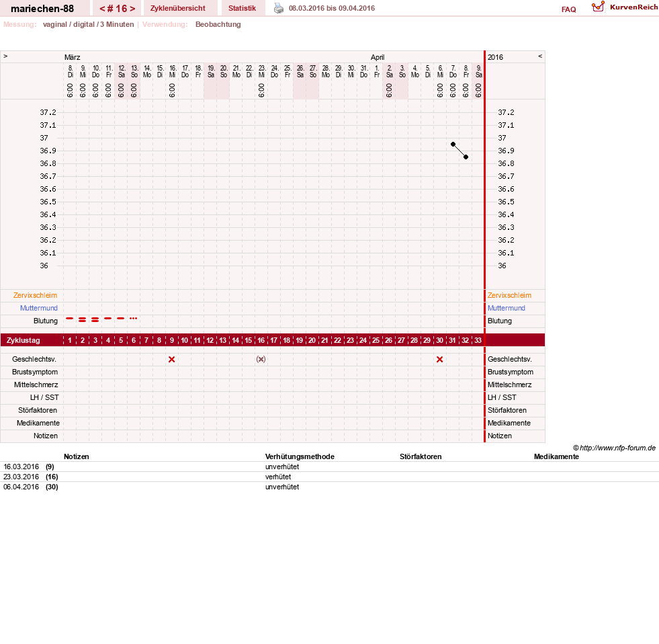Open the print icon next to the date range
659x644 pixels.
278,8
